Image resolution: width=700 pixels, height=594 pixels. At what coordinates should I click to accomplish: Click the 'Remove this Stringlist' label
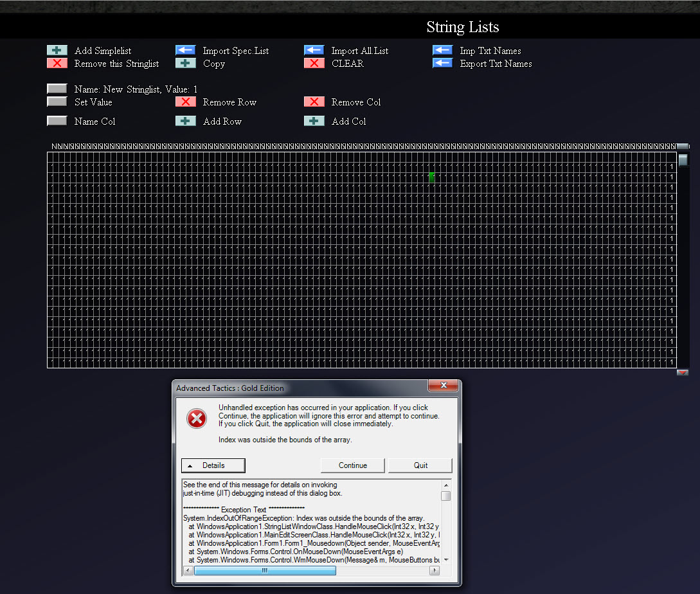[x=116, y=64]
